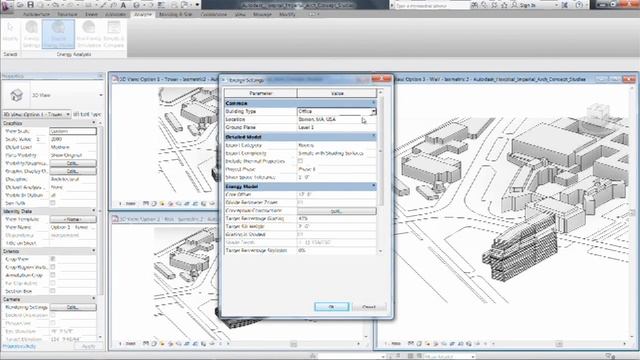The width and height of the screenshot is (640, 360).
Task: Select the Analyze ribbon tab
Action: point(143,14)
